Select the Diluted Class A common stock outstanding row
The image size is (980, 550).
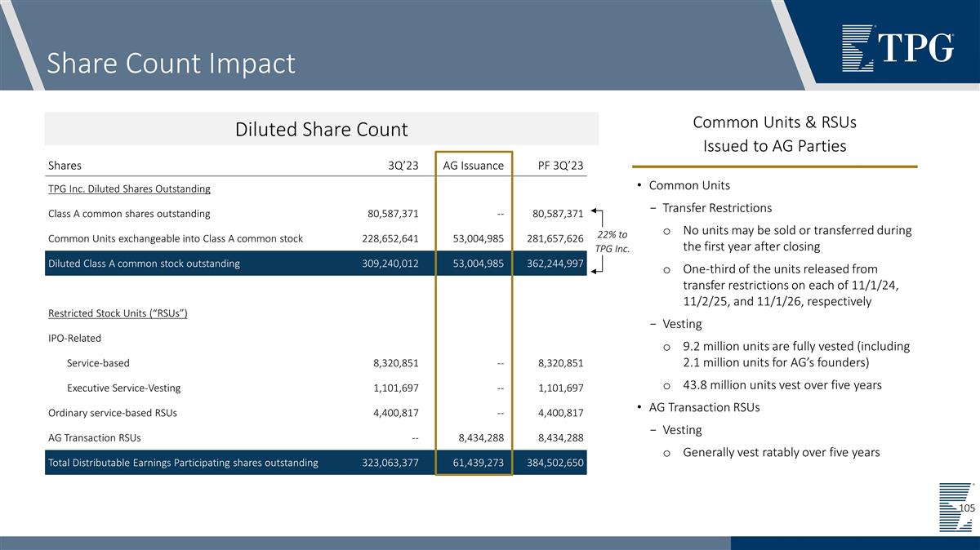145,264
